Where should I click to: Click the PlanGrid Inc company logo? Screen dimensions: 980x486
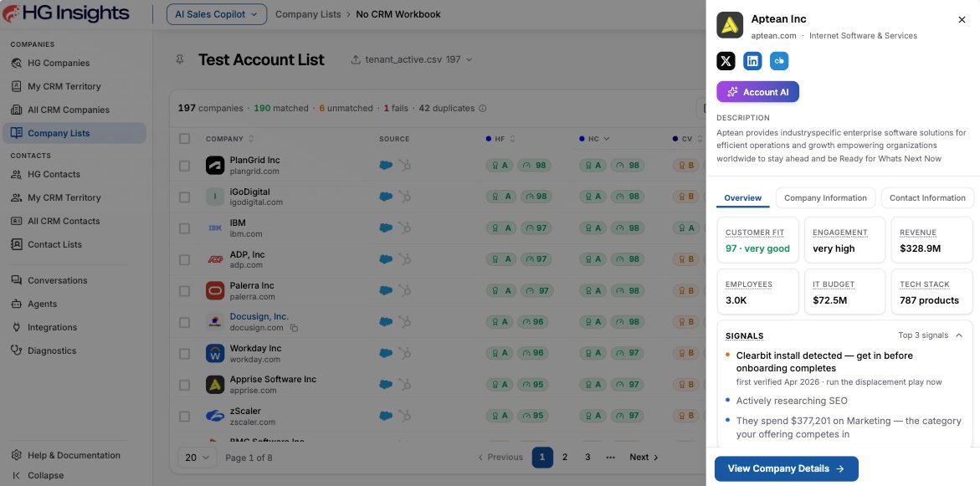pos(215,166)
